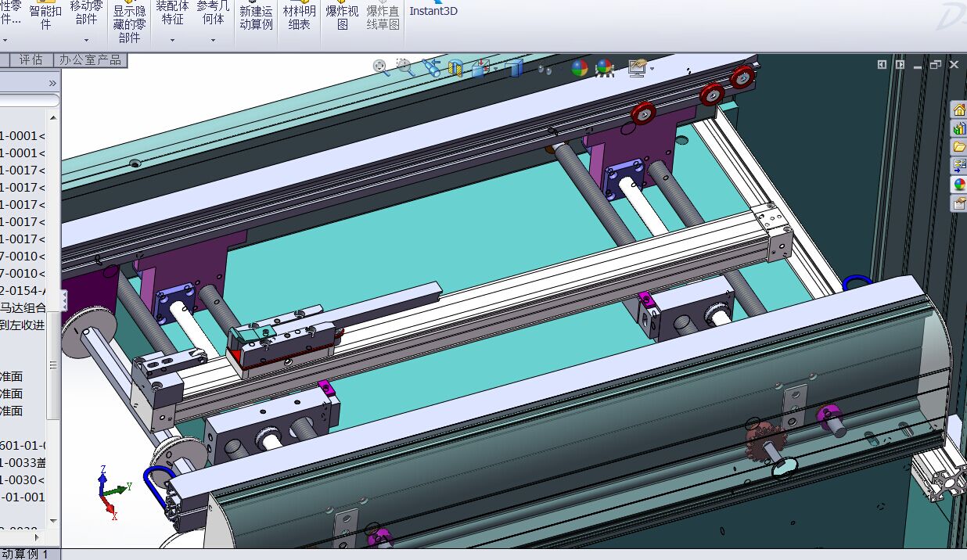This screenshot has width=967, height=560.
Task: Select the 到左收进 tree item
Action: 23,325
